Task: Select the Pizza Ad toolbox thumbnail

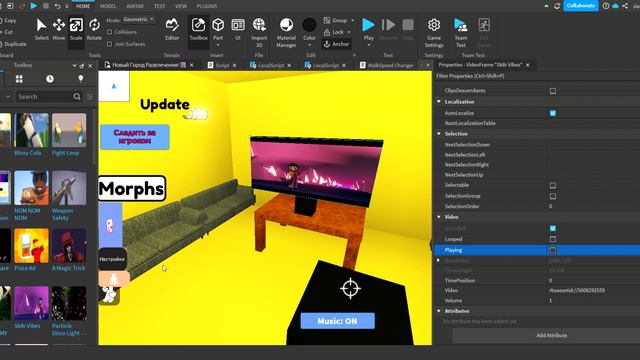Action: pyautogui.click(x=31, y=246)
